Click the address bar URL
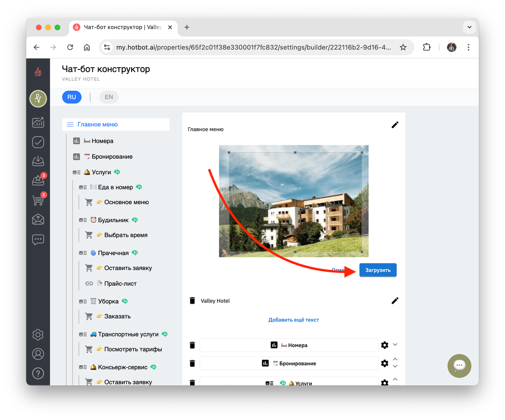The height and width of the screenshot is (420, 505). 253,47
